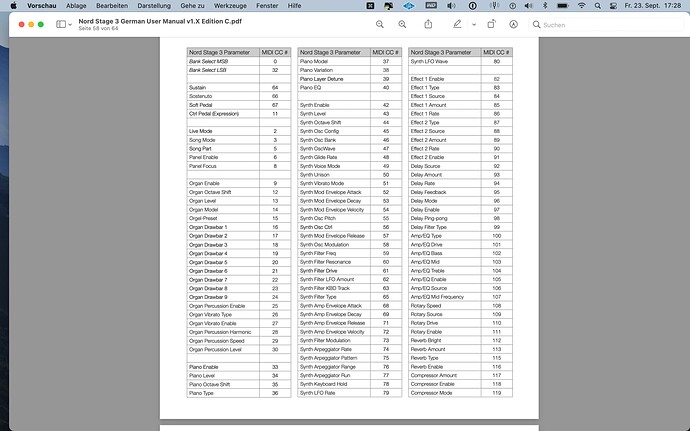Click the document title Nord Stage 3 German User Manual
This screenshot has width=690, height=431.
(x=160, y=21)
